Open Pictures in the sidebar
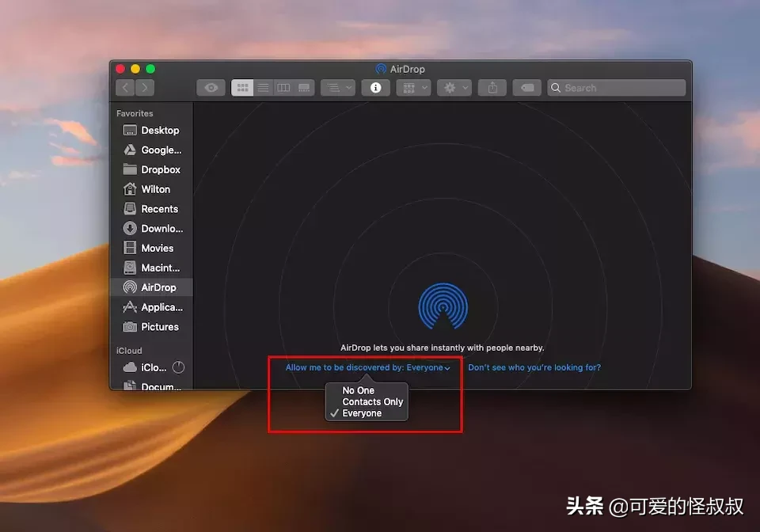The height and width of the screenshot is (532, 760). click(152, 327)
